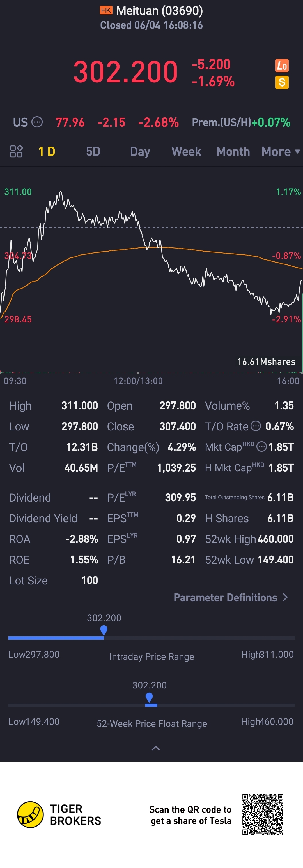Tap the Intraday Price Range marker
303x868 pixels.
(x=104, y=630)
